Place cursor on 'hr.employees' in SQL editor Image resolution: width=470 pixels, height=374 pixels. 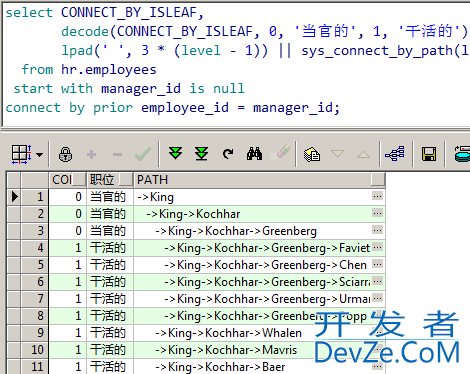pyautogui.click(x=109, y=70)
